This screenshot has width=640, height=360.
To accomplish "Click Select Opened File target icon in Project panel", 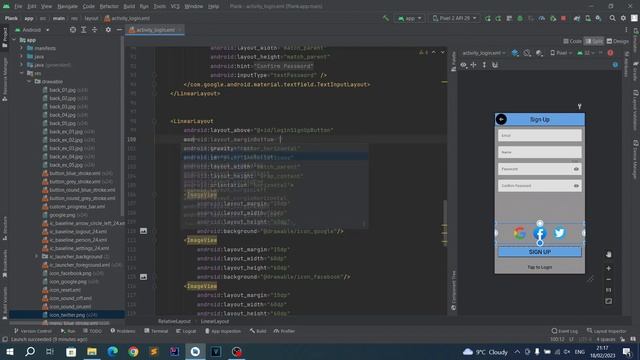I will (x=73, y=30).
